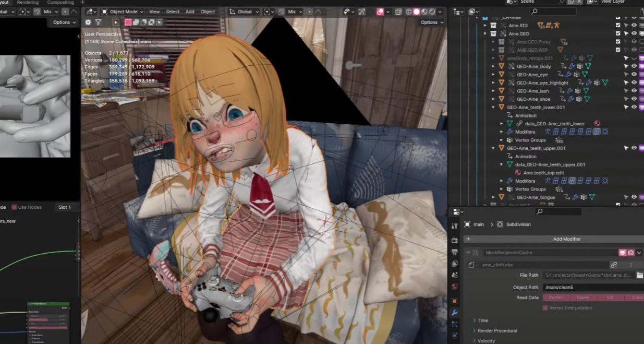
Task: Switch to the Rendering workspace tab
Action: 28,3
